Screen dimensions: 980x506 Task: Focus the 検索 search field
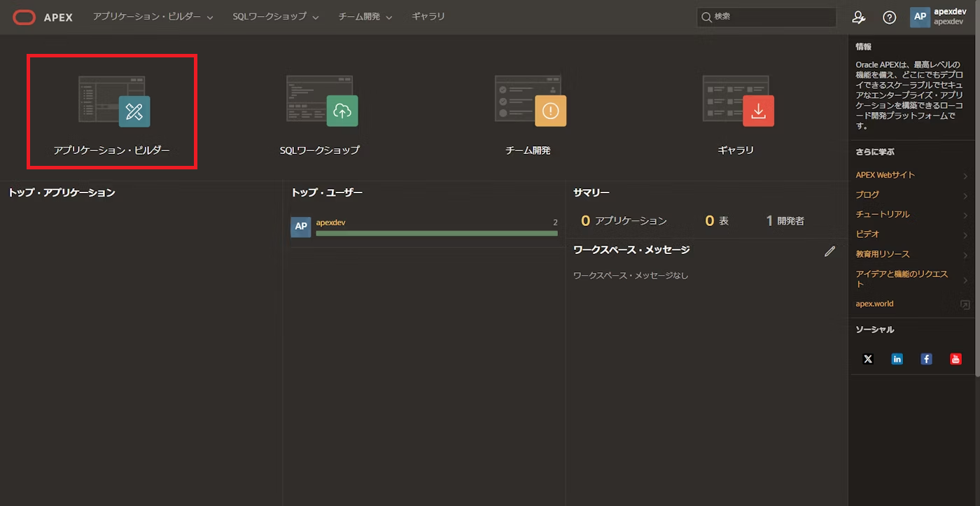point(766,17)
